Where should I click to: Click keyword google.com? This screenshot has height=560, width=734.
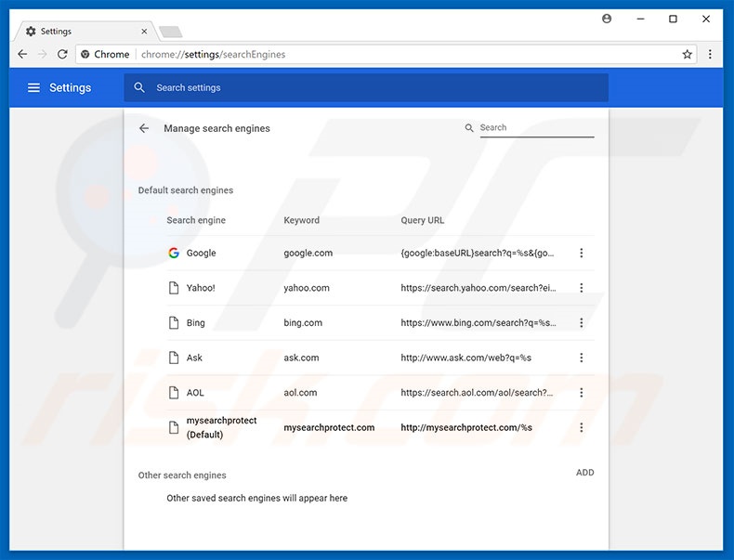[x=308, y=253]
